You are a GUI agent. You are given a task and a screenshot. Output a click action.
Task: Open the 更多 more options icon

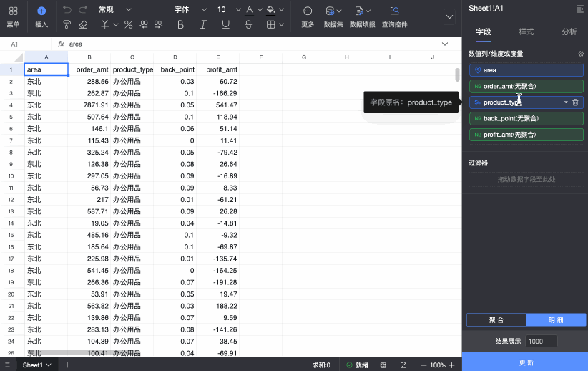[308, 11]
